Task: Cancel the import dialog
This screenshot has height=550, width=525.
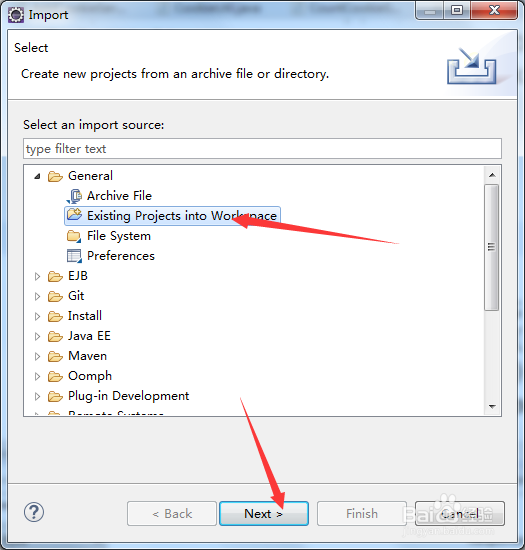Action: (460, 514)
